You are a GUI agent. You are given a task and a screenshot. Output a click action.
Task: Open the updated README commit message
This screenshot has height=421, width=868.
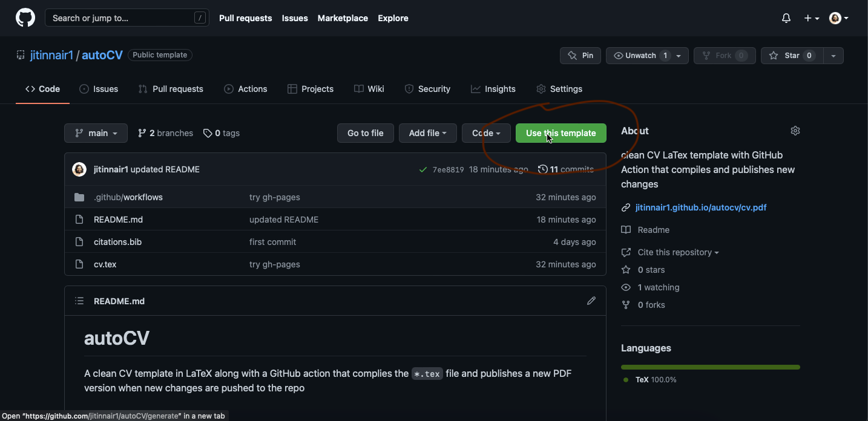click(165, 169)
